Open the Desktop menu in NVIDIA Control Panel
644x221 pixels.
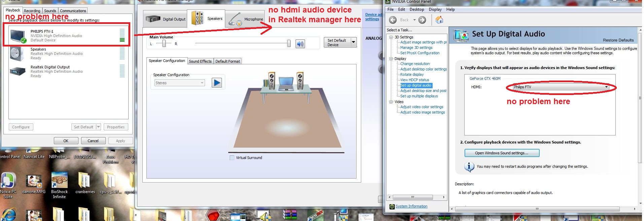click(417, 9)
